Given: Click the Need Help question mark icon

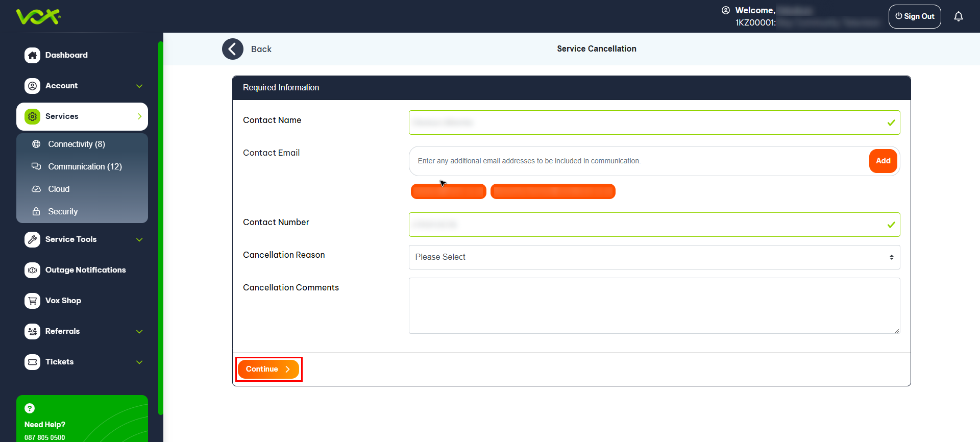Looking at the screenshot, I should click(x=30, y=408).
